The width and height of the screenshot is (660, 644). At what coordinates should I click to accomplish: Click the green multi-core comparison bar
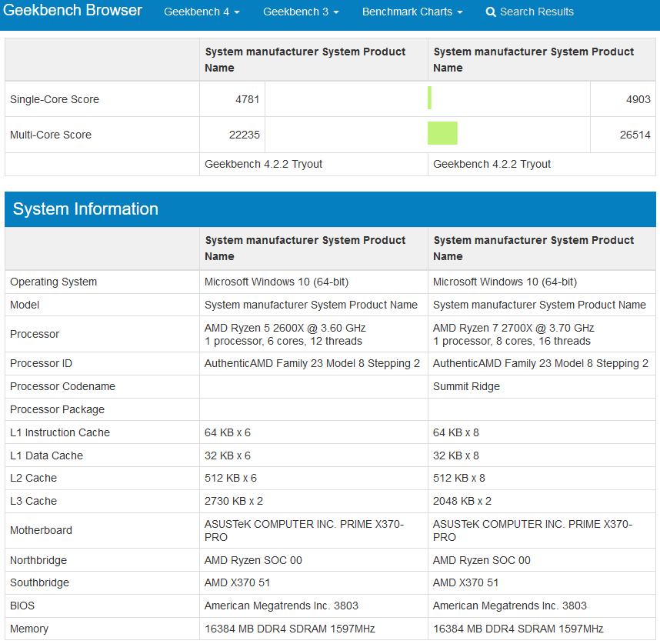click(442, 133)
